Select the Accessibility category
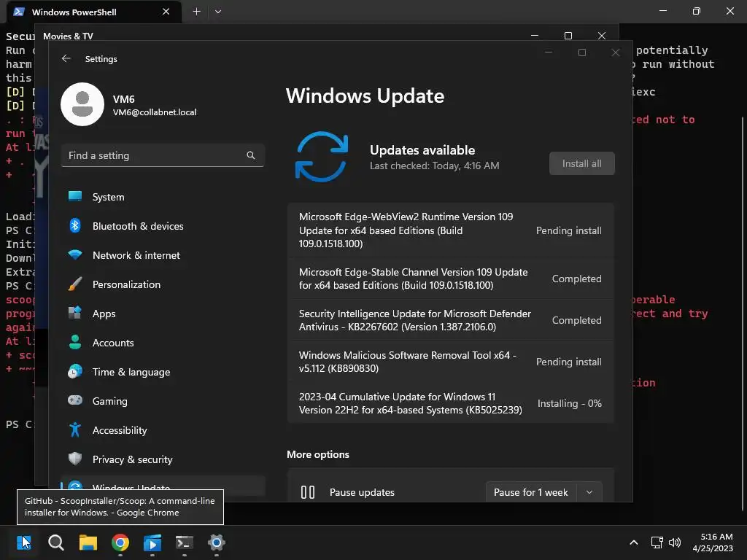Image resolution: width=747 pixels, height=560 pixels. coord(163,430)
